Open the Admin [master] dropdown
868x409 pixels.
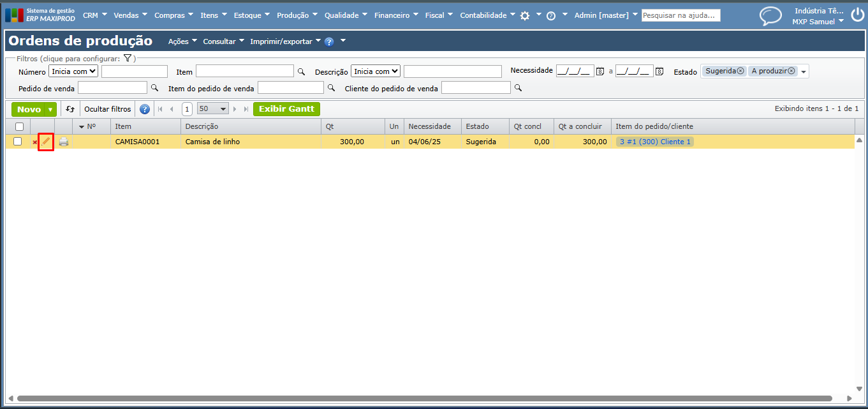[x=606, y=15]
